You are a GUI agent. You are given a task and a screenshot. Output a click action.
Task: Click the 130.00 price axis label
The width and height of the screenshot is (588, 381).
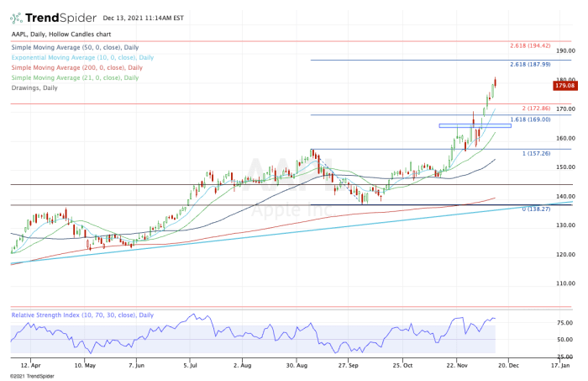[x=565, y=225]
